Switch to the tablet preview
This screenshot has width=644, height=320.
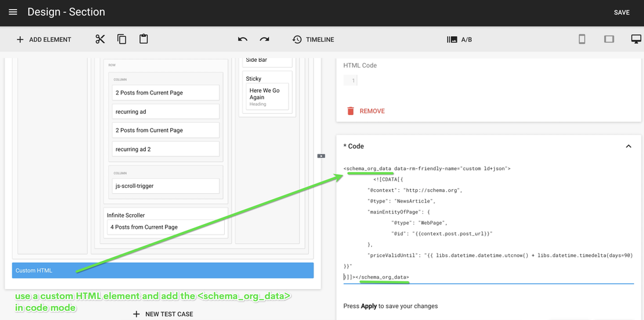tap(609, 39)
